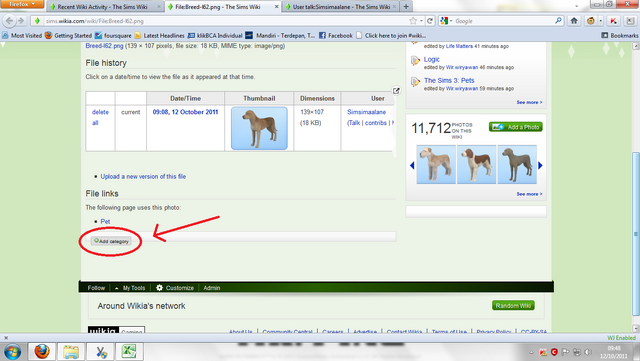Screen dimensions: 640x361
Task: Click the Firefox browser forward arrow
Action: pos(21,21)
